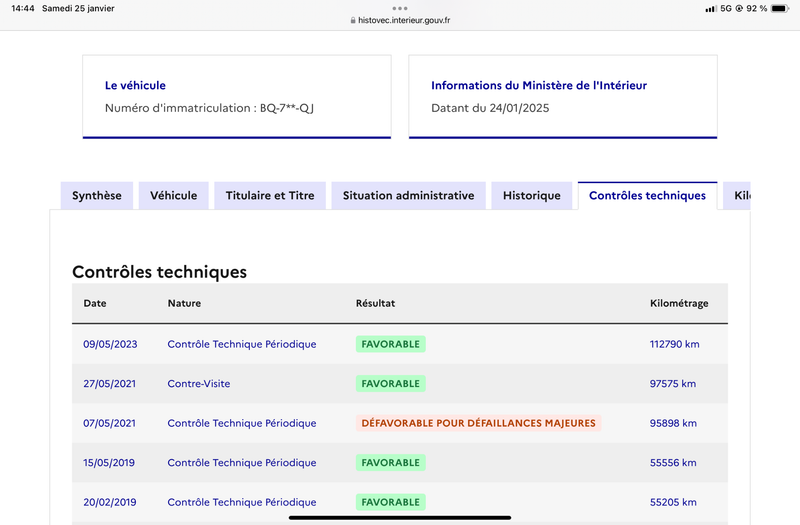This screenshot has width=800, height=525.
Task: Click the Contre-Visite entry
Action: click(198, 384)
